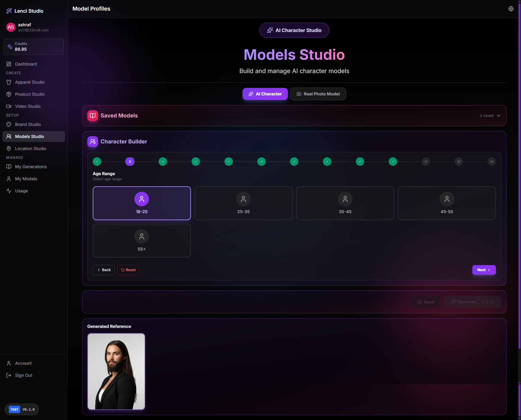Click the Character Builder people icon
Viewport: 521px width, 420px height.
tap(93, 142)
